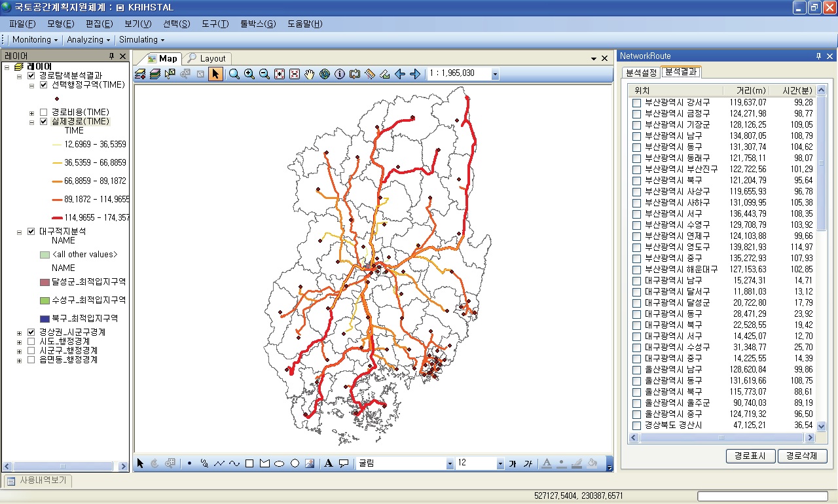Open the layers stack tool
Image resolution: width=838 pixels, height=504 pixels.
click(155, 74)
